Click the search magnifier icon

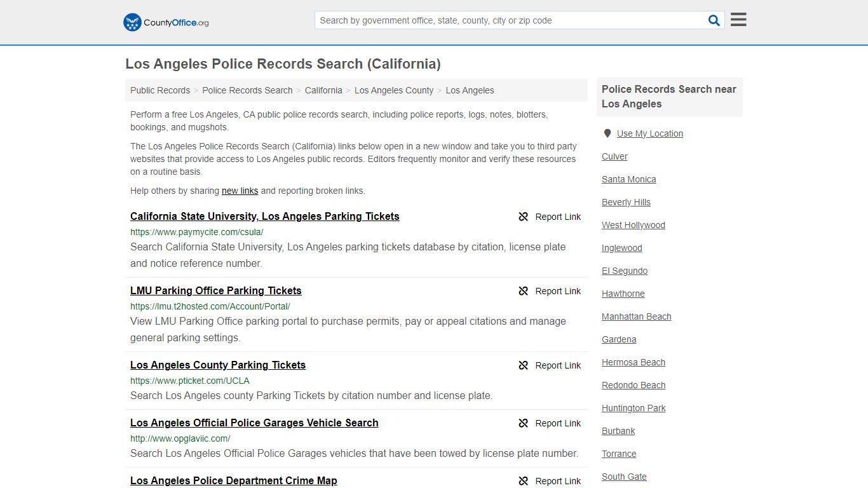(x=714, y=20)
